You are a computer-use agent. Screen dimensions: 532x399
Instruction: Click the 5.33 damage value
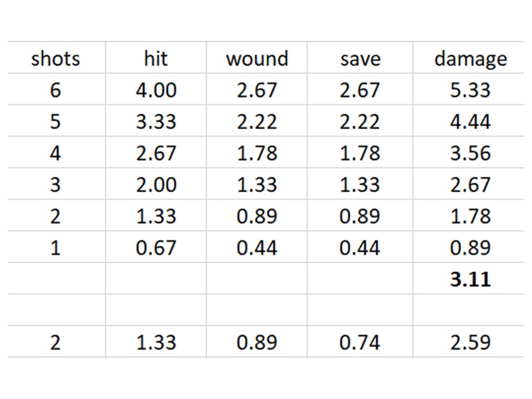tap(470, 90)
